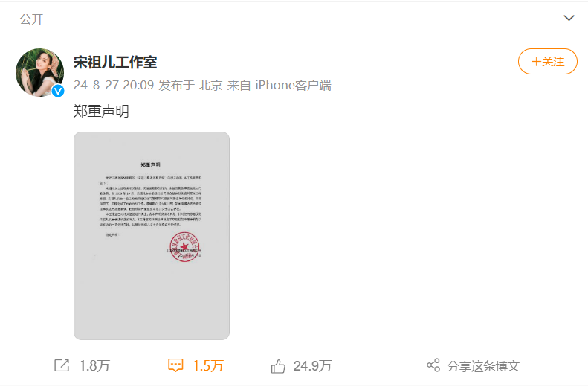Like the post with thumbs-up icon
Image resolution: width=588 pixels, height=390 pixels.
click(x=278, y=366)
